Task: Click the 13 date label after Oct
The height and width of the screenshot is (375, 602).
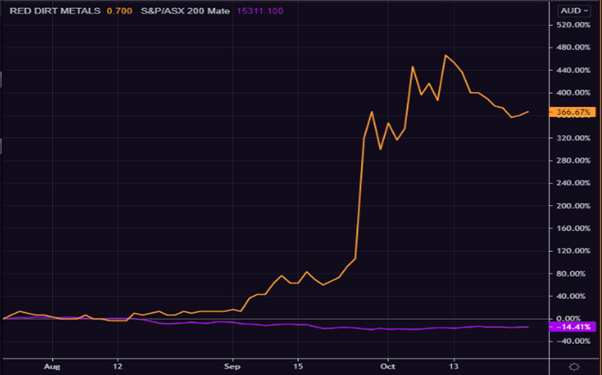Action: [454, 366]
